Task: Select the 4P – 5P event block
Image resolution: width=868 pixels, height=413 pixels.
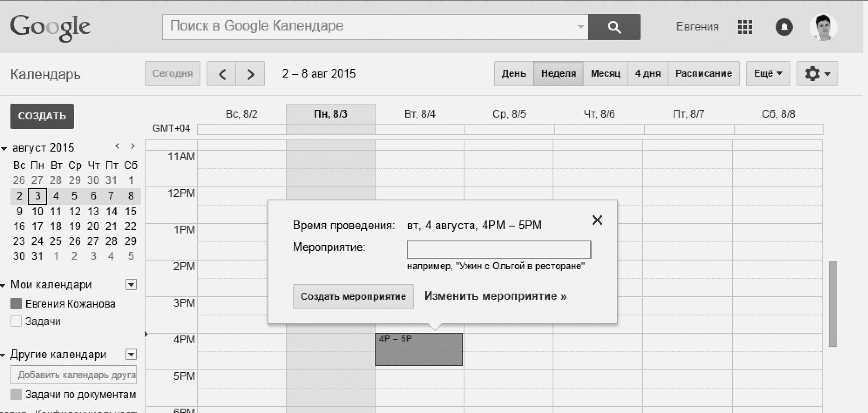Action: tap(419, 349)
